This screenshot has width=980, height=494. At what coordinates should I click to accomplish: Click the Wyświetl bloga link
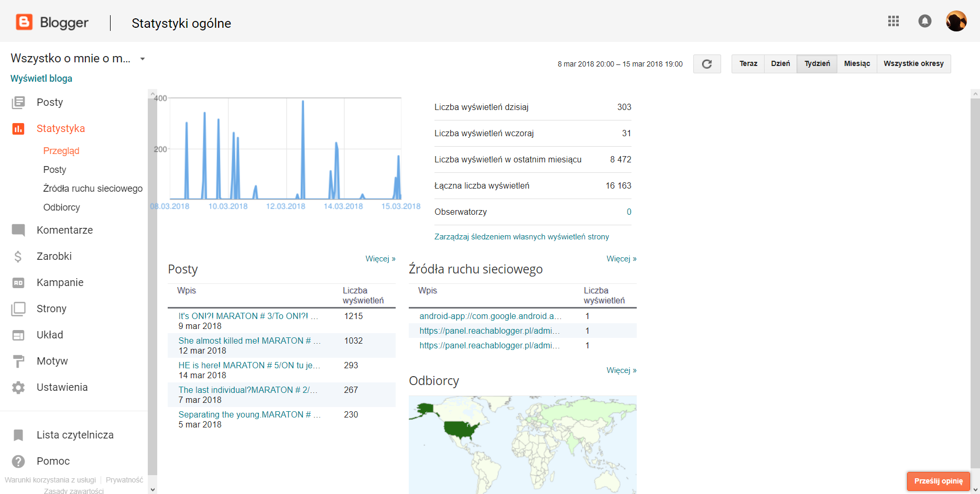(x=41, y=79)
